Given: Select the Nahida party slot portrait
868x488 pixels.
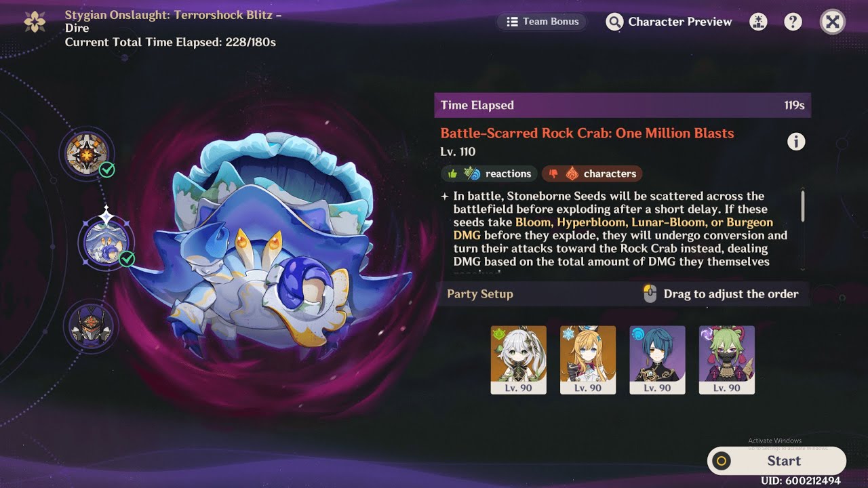Looking at the screenshot, I should (x=518, y=360).
